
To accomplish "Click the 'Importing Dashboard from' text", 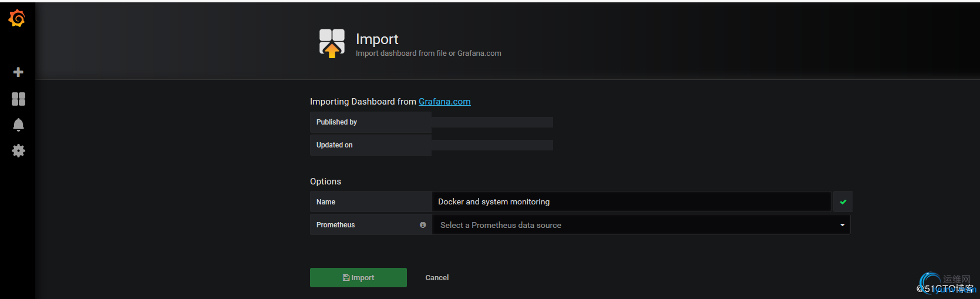I will pyautogui.click(x=363, y=102).
